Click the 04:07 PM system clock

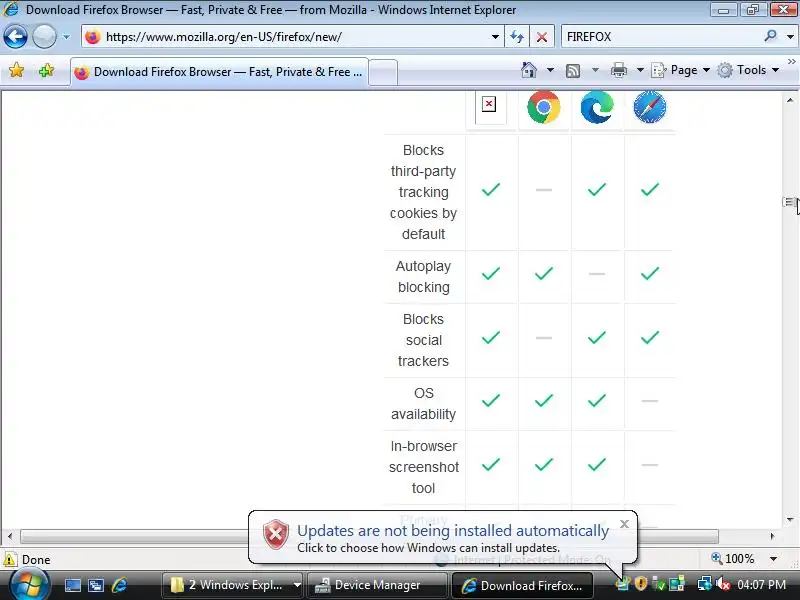pos(761,585)
